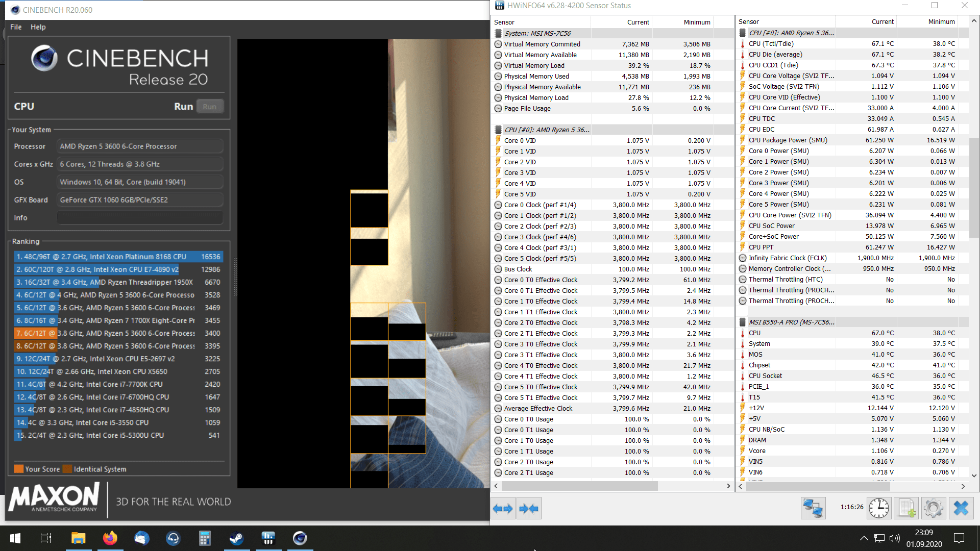Click the HWiNFO64 icon in its title bar

click(x=500, y=6)
